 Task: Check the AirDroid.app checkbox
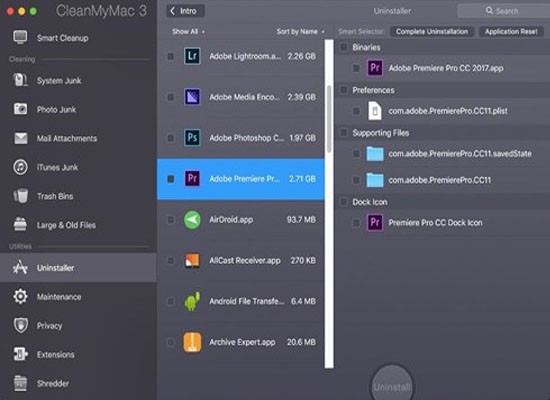click(x=170, y=220)
